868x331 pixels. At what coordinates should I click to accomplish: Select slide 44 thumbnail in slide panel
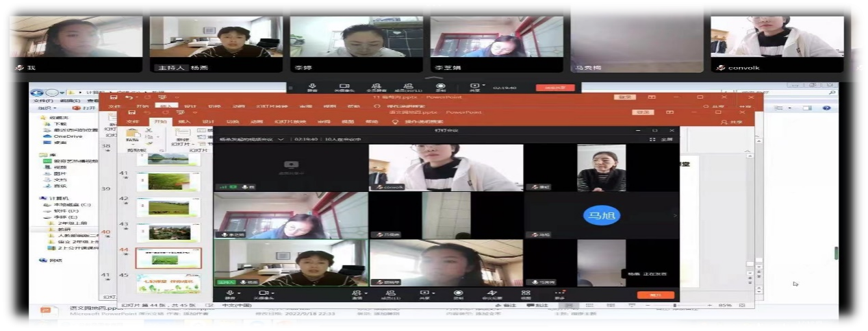point(168,258)
